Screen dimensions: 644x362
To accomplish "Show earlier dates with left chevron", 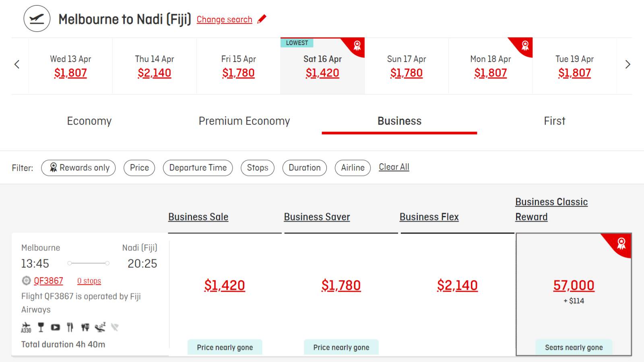I will 17,64.
